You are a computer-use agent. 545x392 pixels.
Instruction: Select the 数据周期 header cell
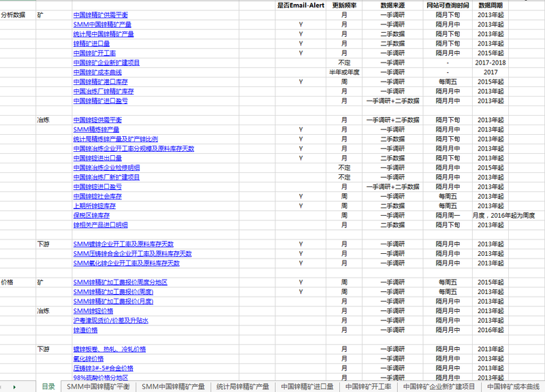490,5
